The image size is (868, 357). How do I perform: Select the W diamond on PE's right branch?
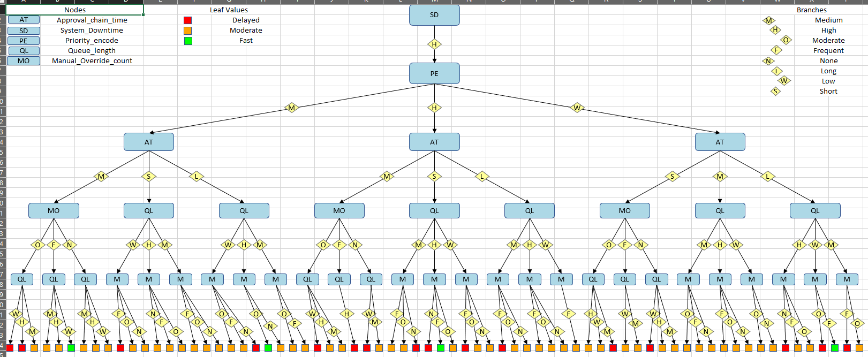577,108
